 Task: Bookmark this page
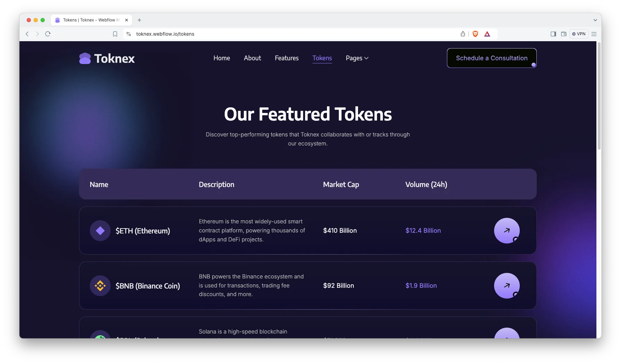click(x=115, y=34)
